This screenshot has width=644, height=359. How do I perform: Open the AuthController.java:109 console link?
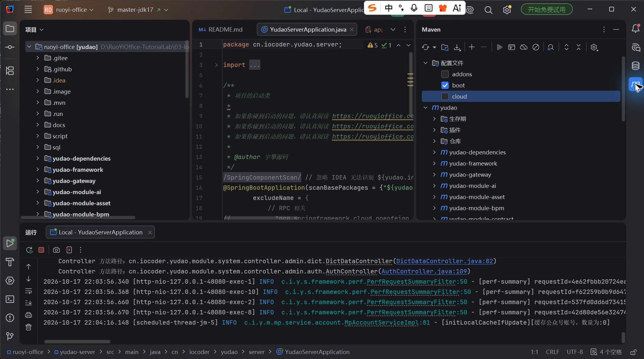tap(424, 271)
